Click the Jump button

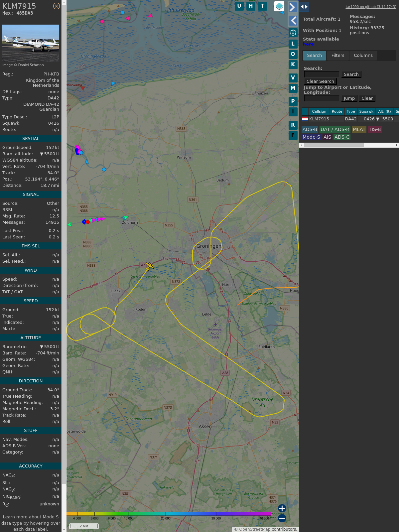coord(349,98)
